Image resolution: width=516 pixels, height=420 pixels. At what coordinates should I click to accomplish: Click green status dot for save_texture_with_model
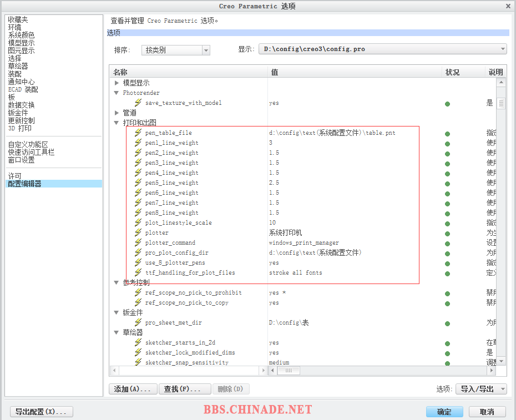click(448, 104)
